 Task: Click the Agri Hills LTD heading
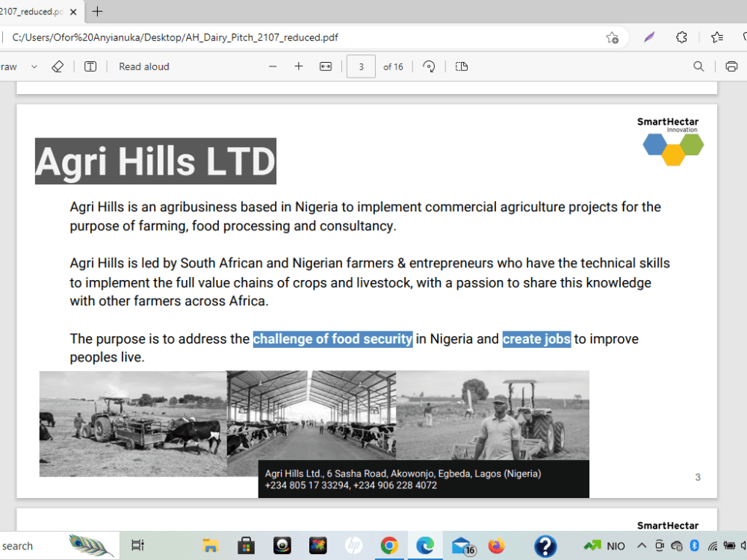point(156,161)
